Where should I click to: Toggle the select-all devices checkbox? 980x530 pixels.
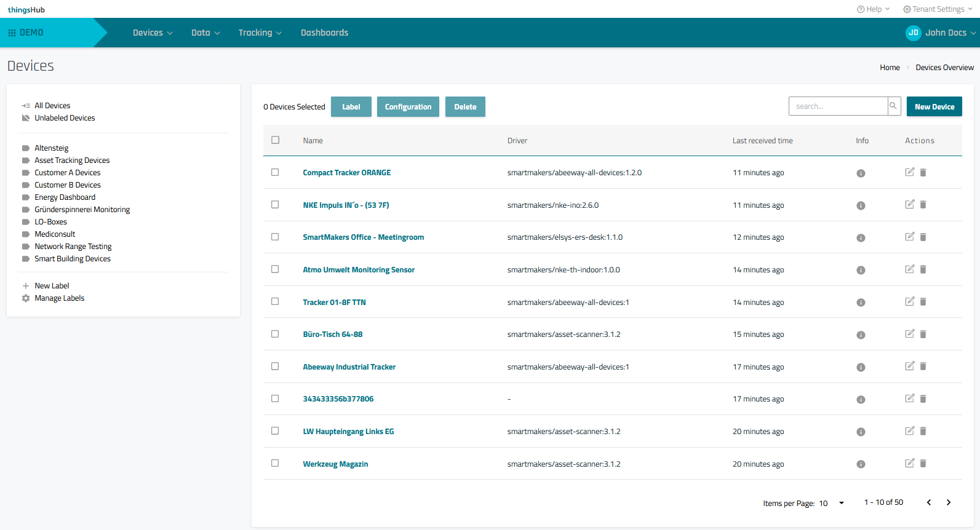point(275,140)
